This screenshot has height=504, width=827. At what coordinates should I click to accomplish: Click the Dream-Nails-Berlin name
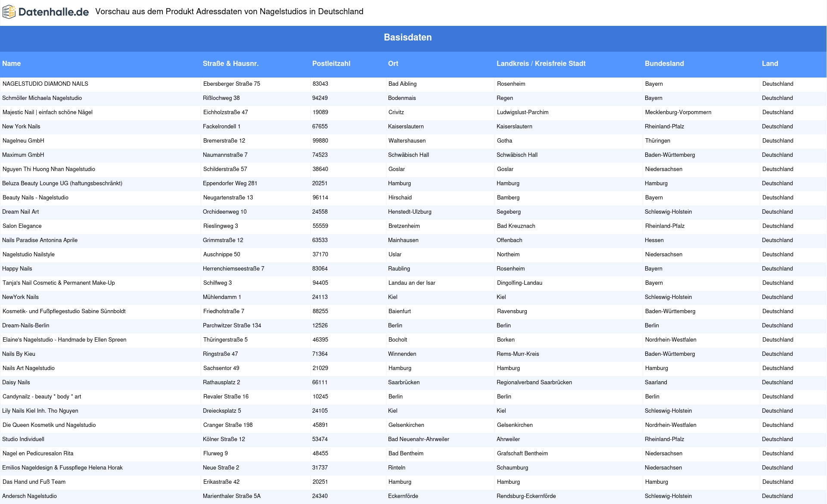pyautogui.click(x=26, y=326)
